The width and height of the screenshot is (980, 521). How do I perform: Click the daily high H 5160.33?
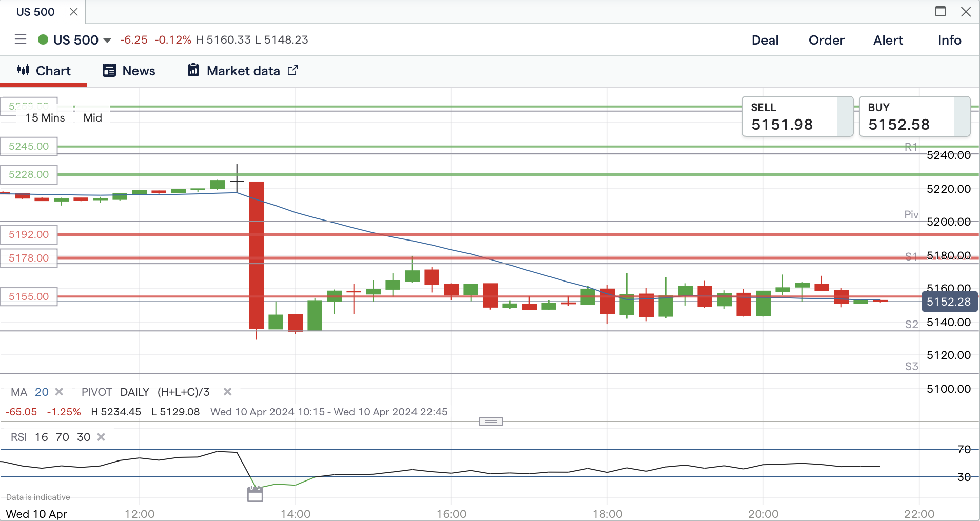(223, 40)
